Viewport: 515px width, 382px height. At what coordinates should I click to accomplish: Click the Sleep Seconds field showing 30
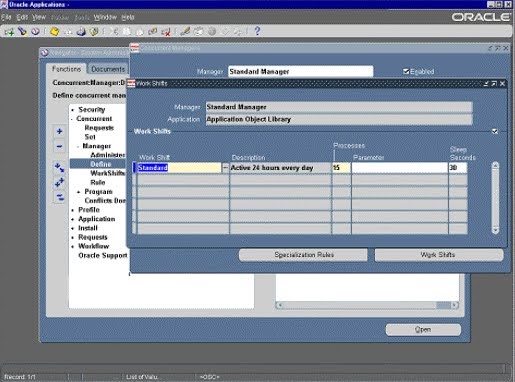pos(458,168)
